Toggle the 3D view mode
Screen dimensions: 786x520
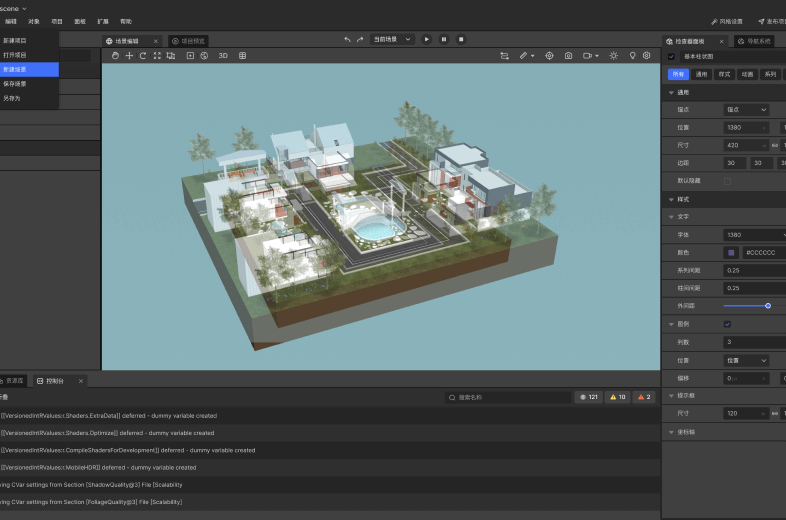click(x=223, y=56)
